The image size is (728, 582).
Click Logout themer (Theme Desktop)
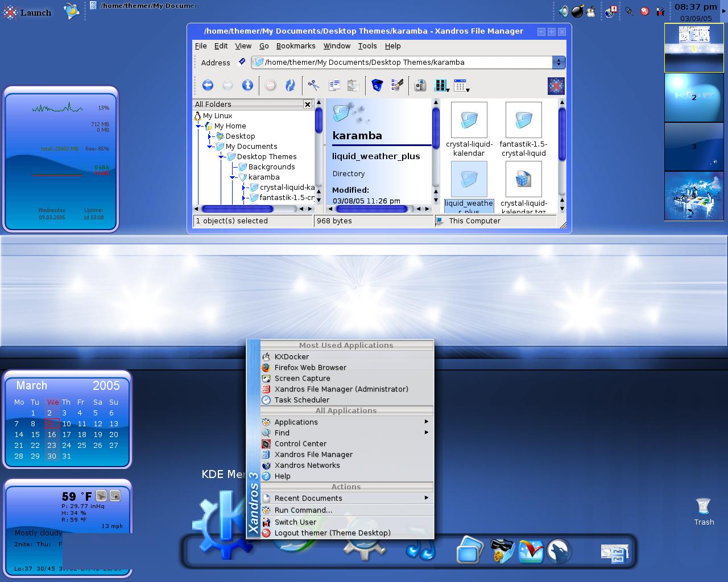pos(346,533)
